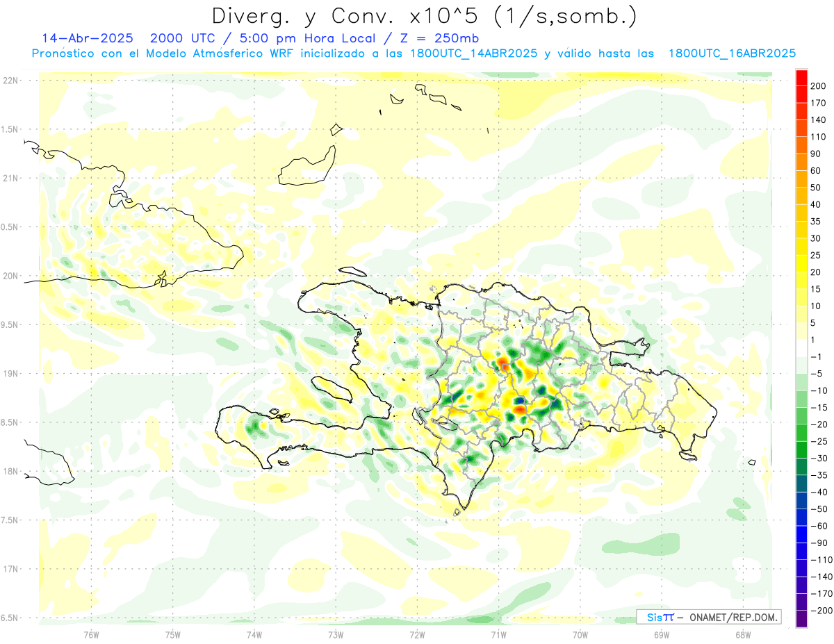
Task: Click the "74W" longitude label
Action: 254,634
